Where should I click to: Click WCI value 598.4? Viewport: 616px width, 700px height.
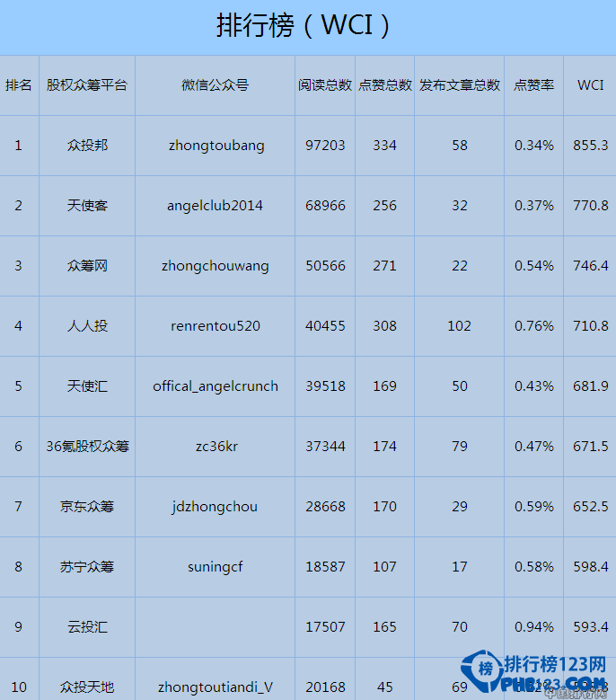591,567
